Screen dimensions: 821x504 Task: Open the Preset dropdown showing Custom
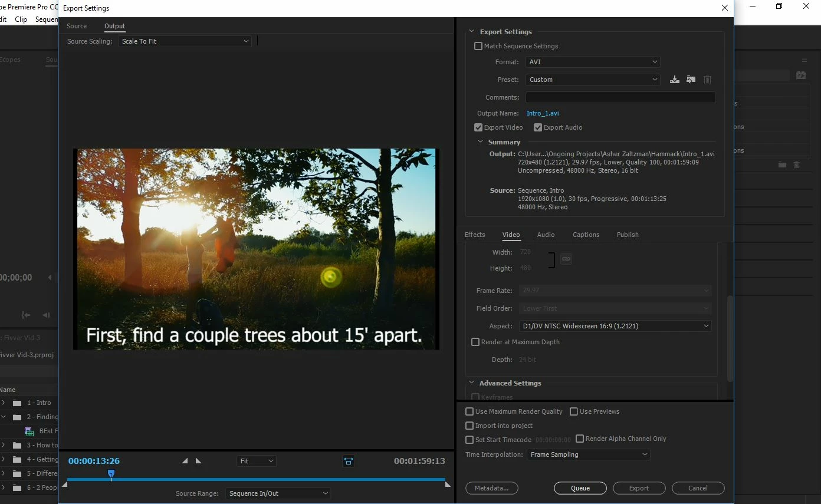(x=592, y=80)
